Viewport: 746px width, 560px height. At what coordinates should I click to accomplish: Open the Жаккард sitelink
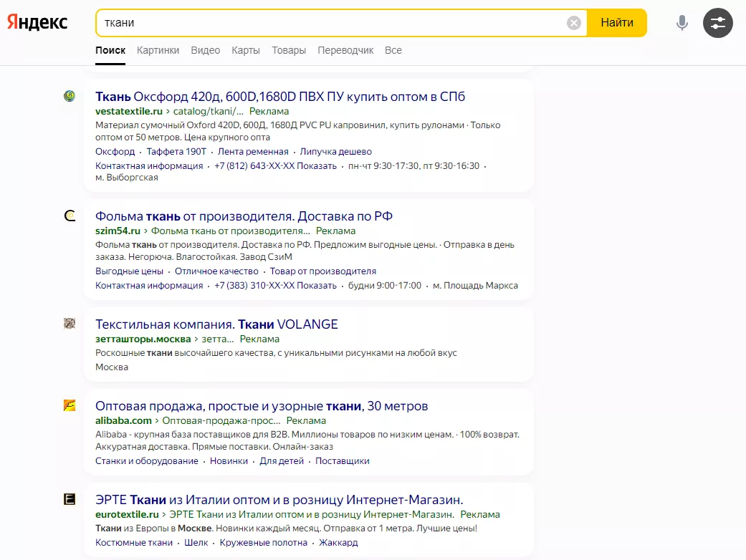338,542
